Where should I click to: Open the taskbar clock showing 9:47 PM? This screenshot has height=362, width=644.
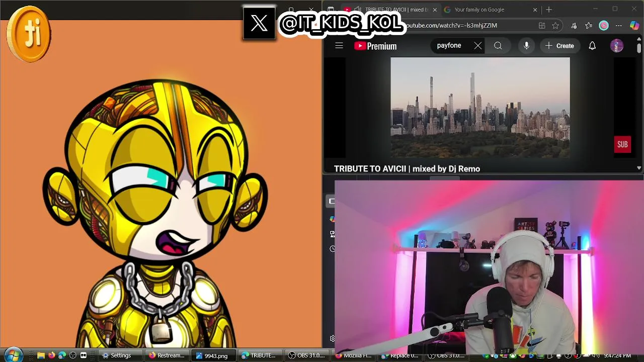tap(617, 355)
